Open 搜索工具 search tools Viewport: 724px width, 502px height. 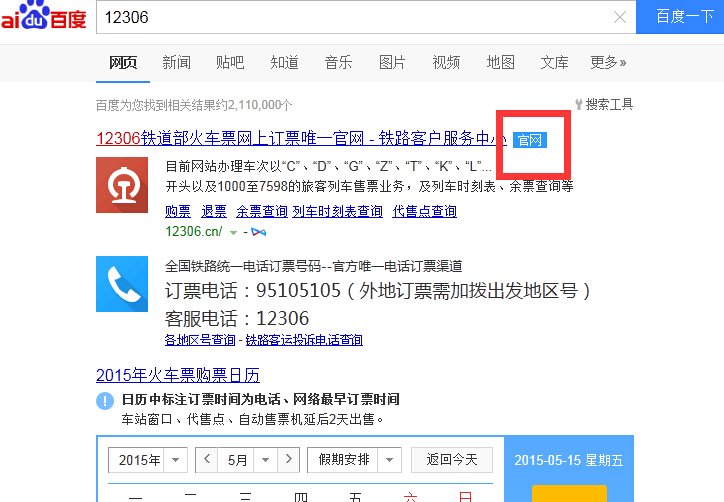point(604,104)
